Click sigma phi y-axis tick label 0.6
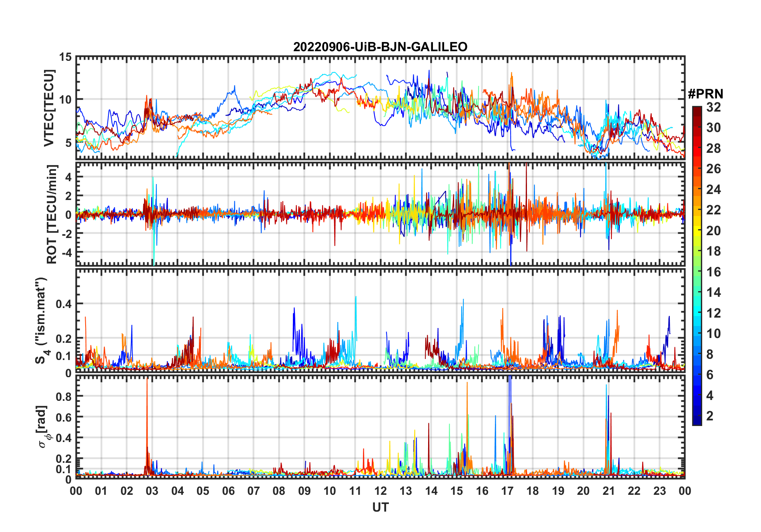The height and width of the screenshot is (532, 761). (x=64, y=417)
